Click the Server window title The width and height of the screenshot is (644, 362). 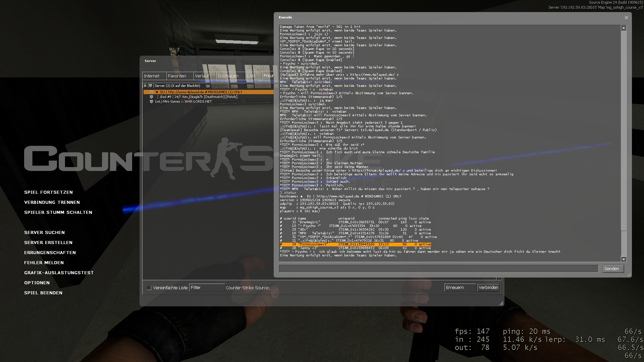pos(150,61)
